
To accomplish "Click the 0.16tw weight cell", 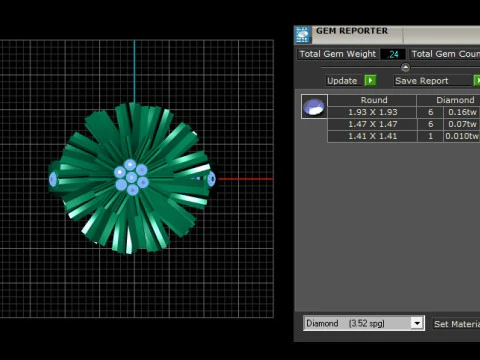I will pyautogui.click(x=462, y=112).
